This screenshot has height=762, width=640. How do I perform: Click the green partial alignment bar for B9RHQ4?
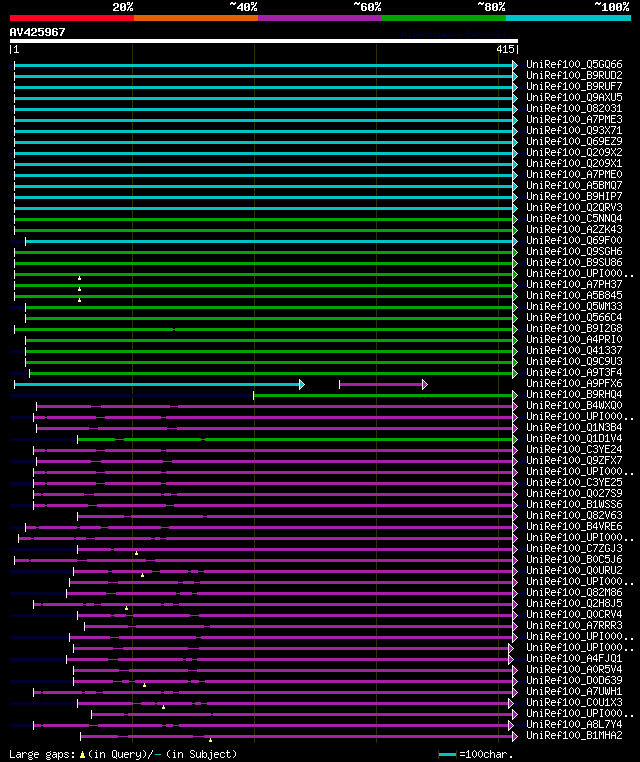[x=386, y=396]
